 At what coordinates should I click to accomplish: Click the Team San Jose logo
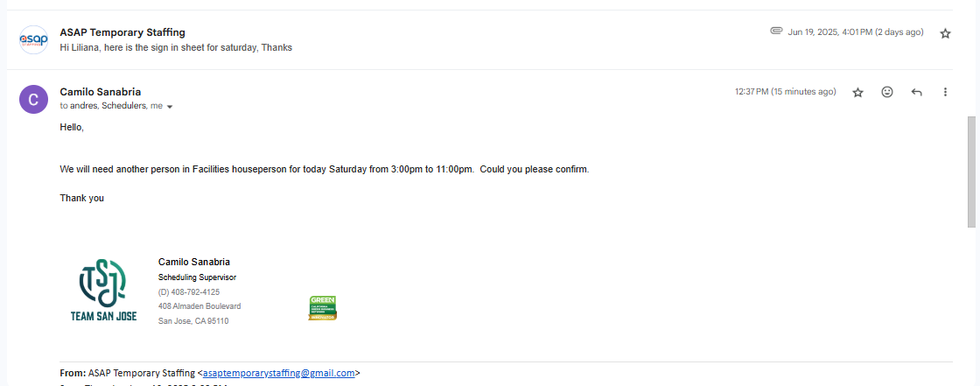(103, 291)
